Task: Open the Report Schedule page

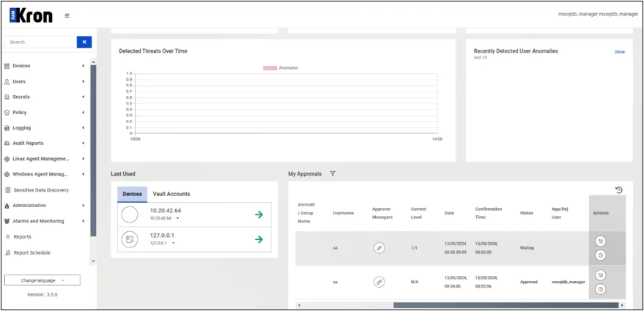Action: 32,252
